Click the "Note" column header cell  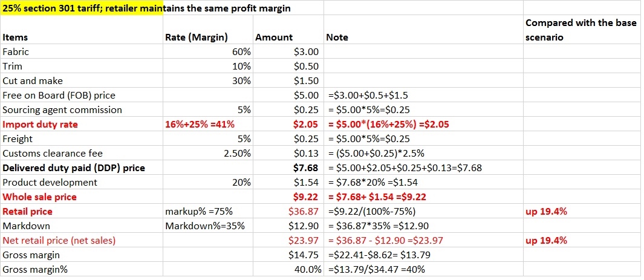click(x=337, y=37)
